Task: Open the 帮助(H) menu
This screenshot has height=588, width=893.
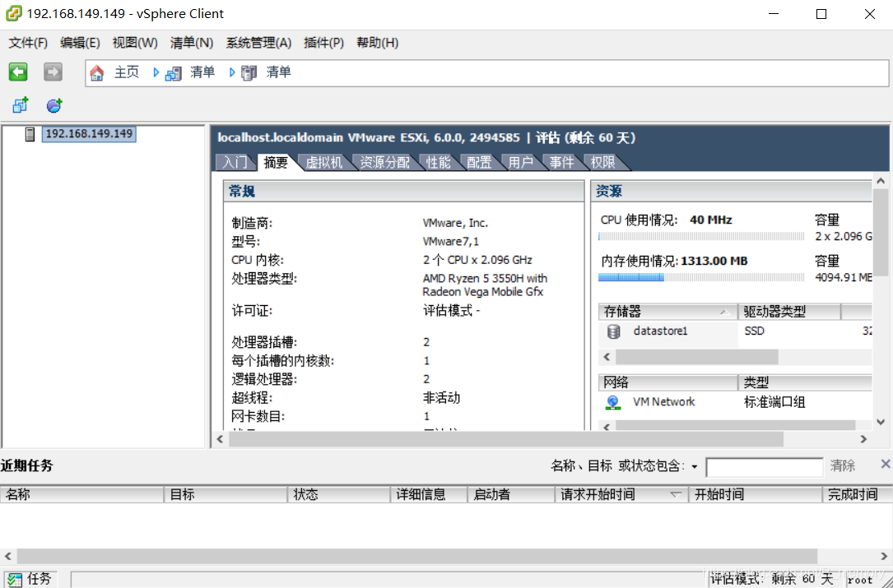Action: 378,43
